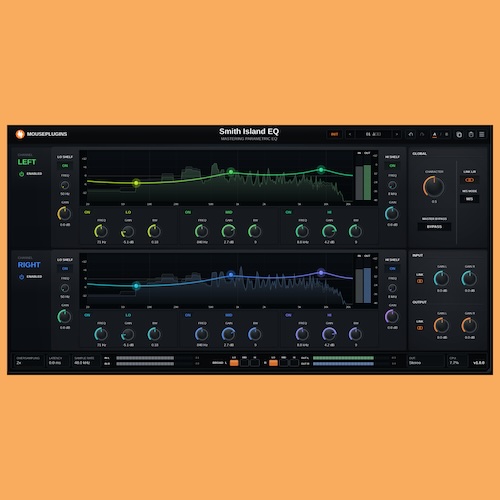Click the Right channel power icon

point(21,277)
